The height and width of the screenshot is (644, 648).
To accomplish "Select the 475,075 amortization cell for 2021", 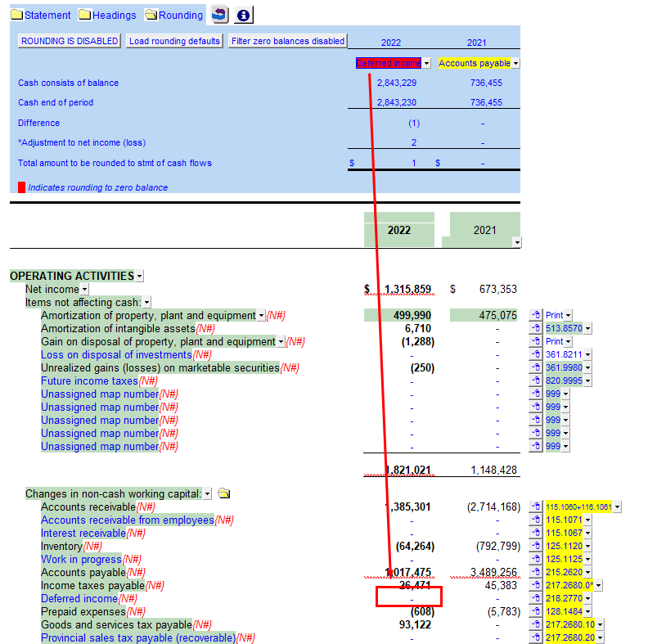I will [x=484, y=315].
